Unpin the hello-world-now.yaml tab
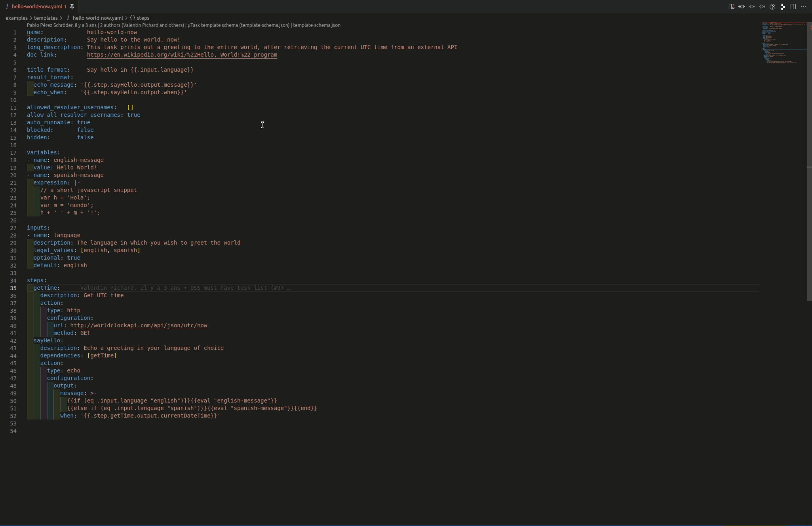812x526 pixels. tap(72, 7)
